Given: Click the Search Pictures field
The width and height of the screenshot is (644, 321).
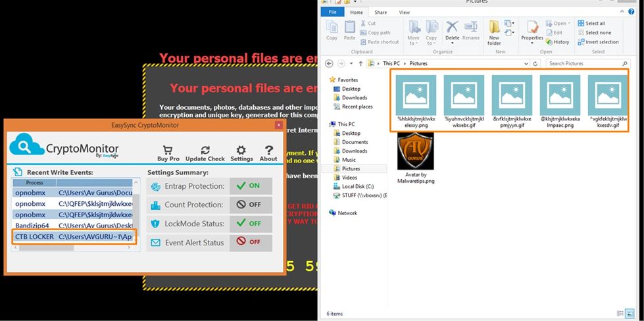Looking at the screenshot, I should pyautogui.click(x=587, y=64).
